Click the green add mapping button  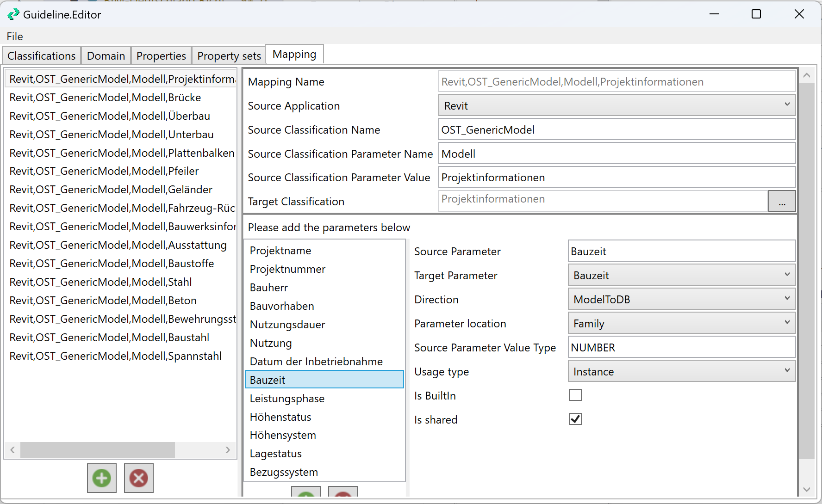(101, 478)
